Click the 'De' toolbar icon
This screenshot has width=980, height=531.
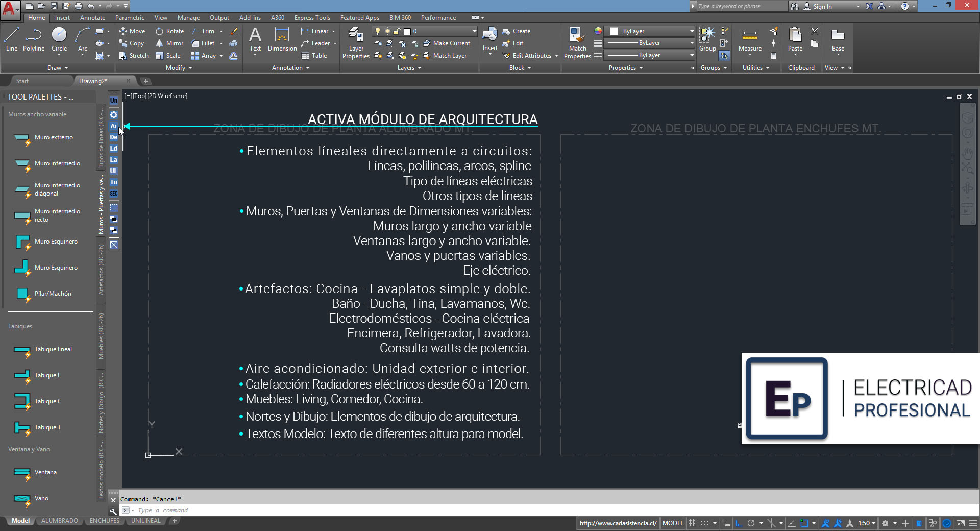114,137
